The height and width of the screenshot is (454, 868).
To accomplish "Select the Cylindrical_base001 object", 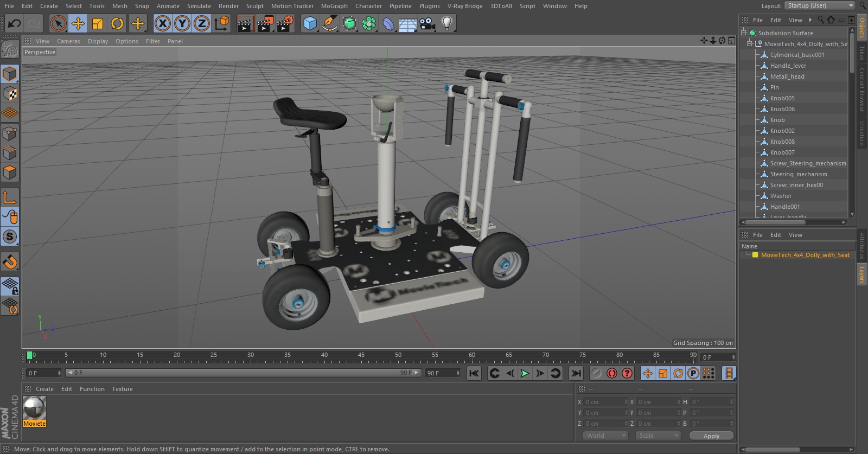I will point(797,55).
